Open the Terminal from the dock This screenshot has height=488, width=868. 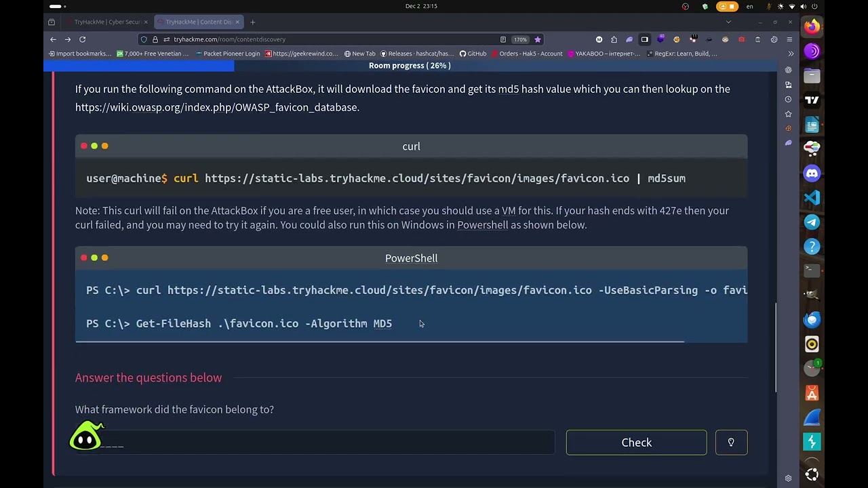point(812,271)
